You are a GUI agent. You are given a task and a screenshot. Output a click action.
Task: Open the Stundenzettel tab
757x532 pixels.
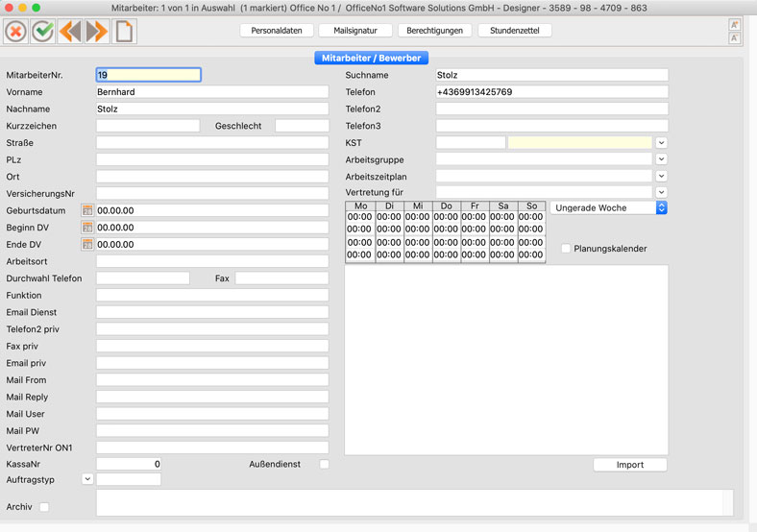pos(515,31)
